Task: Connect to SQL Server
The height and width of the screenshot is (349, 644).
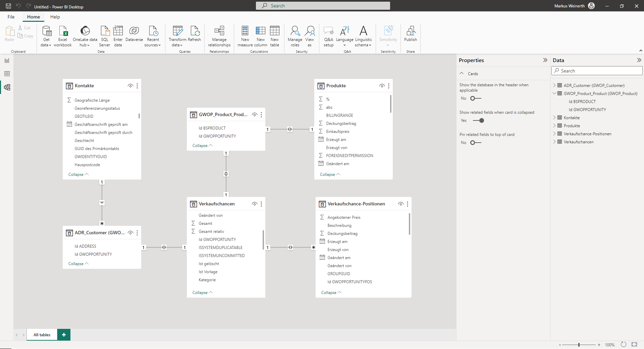Action: (105, 36)
